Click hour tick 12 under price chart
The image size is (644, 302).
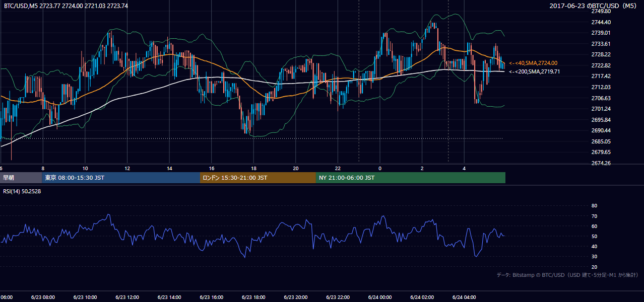pyautogui.click(x=127, y=168)
